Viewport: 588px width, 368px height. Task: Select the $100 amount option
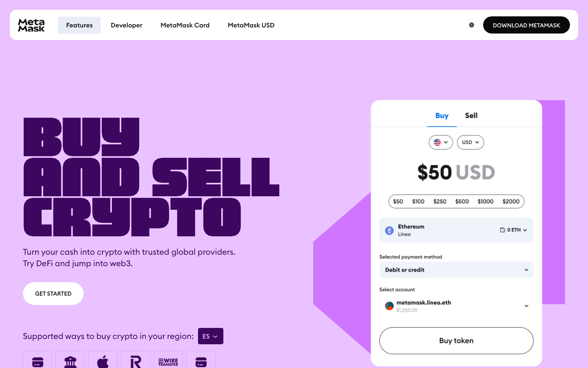418,201
